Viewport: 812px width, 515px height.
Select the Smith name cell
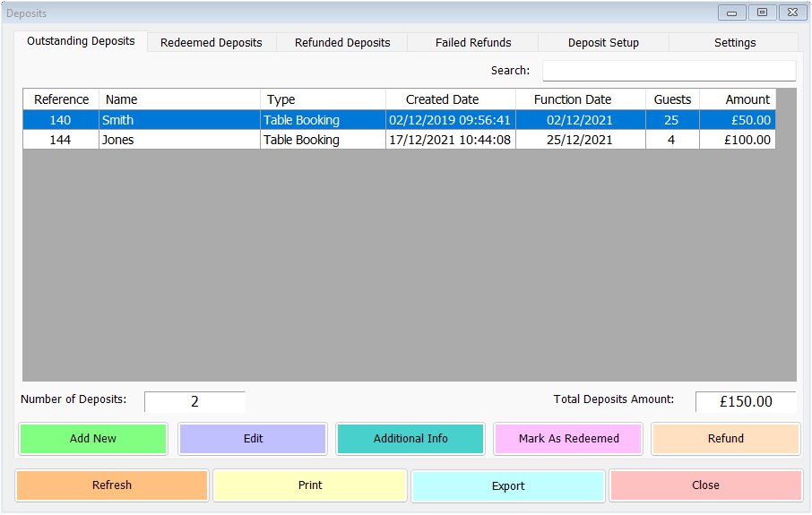tap(179, 120)
